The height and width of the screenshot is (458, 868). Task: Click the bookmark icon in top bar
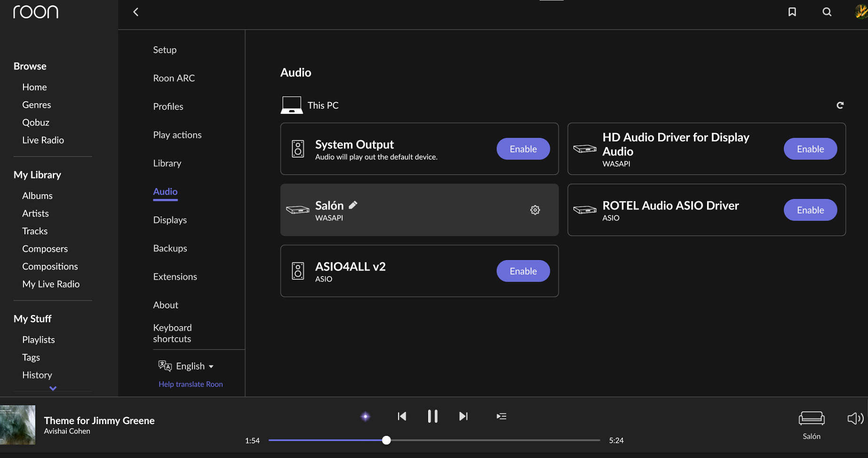point(792,12)
